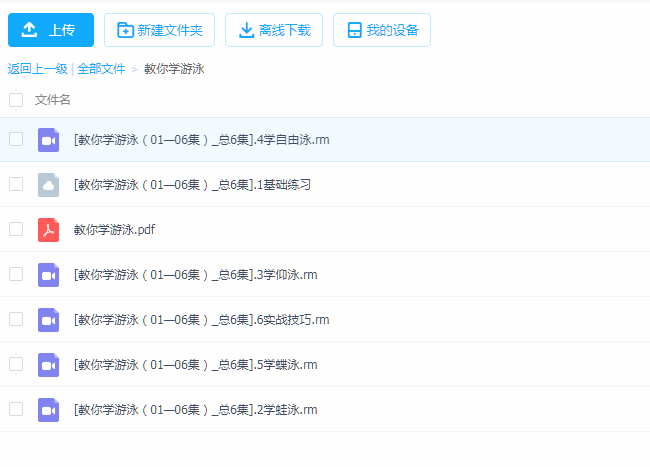Open file name 4学自由泳.rm
The width and height of the screenshot is (650, 467).
[x=201, y=140]
